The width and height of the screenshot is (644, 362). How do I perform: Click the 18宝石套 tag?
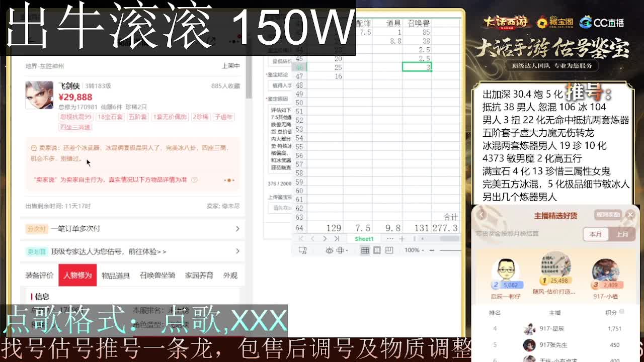click(x=110, y=117)
